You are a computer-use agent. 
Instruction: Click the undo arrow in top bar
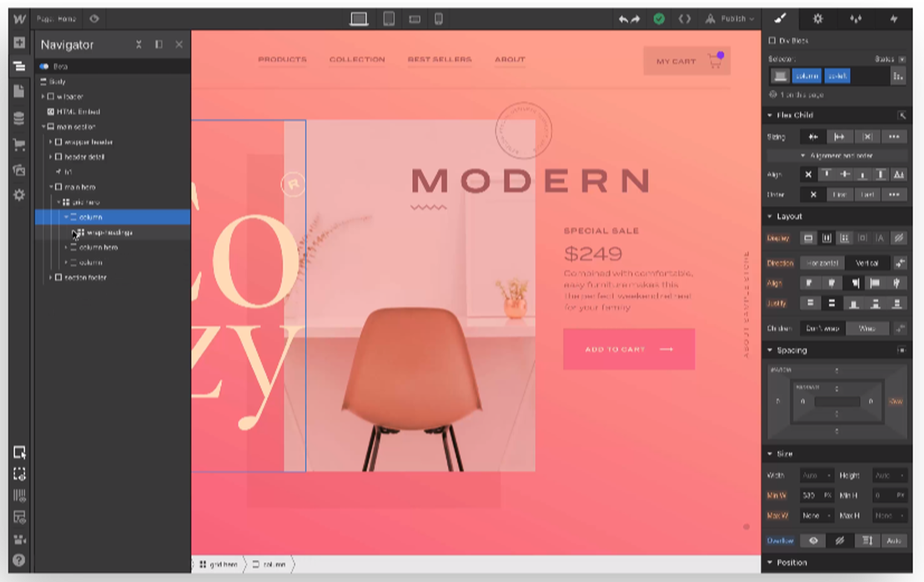[623, 19]
